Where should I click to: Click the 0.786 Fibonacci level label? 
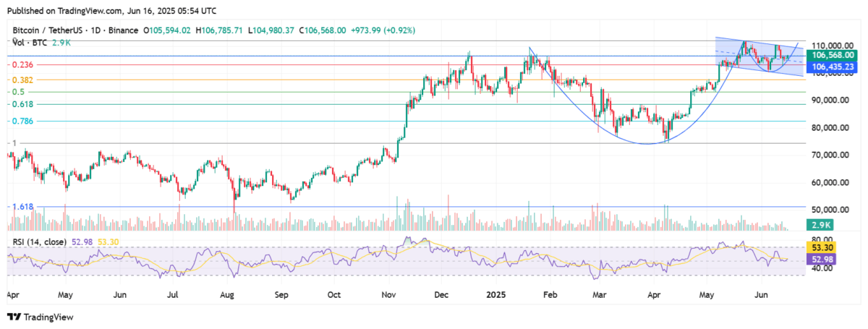[x=24, y=121]
